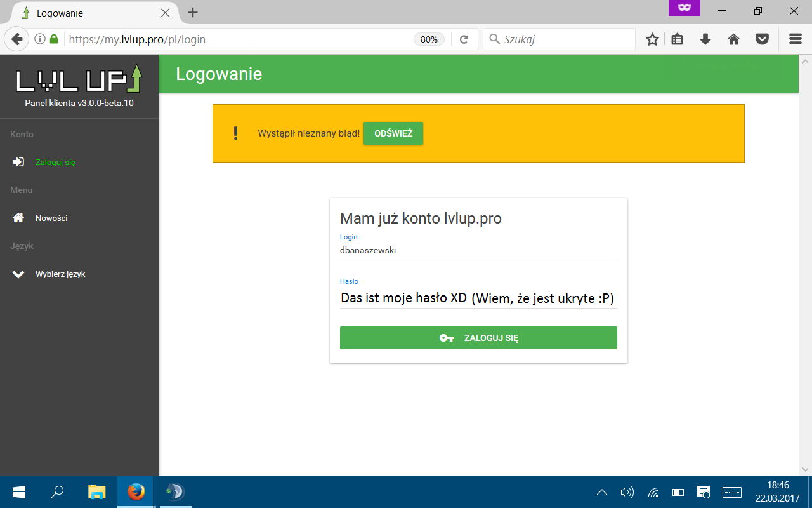812x508 pixels.
Task: Go to browser home page icon
Action: click(733, 39)
